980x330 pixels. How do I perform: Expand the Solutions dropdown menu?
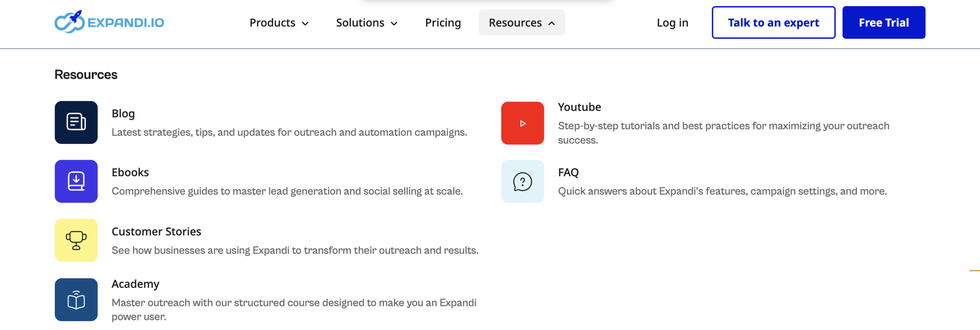[366, 23]
